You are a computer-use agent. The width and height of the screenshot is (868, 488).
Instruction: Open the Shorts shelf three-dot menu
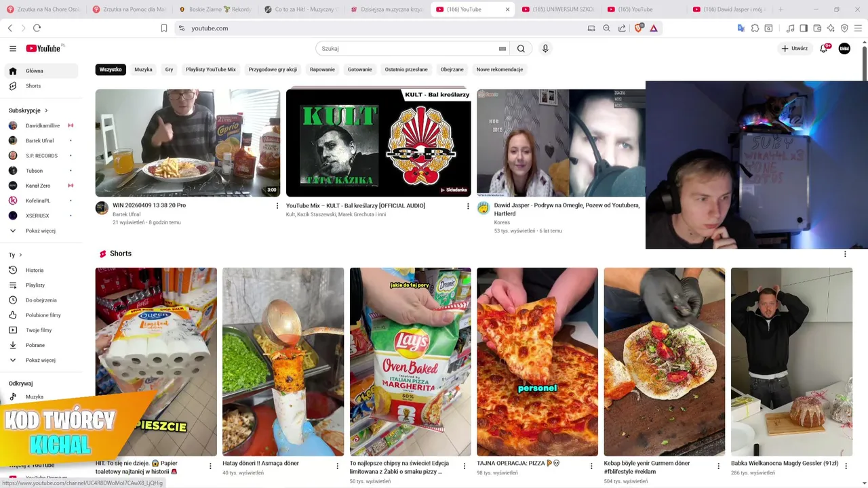pos(845,254)
